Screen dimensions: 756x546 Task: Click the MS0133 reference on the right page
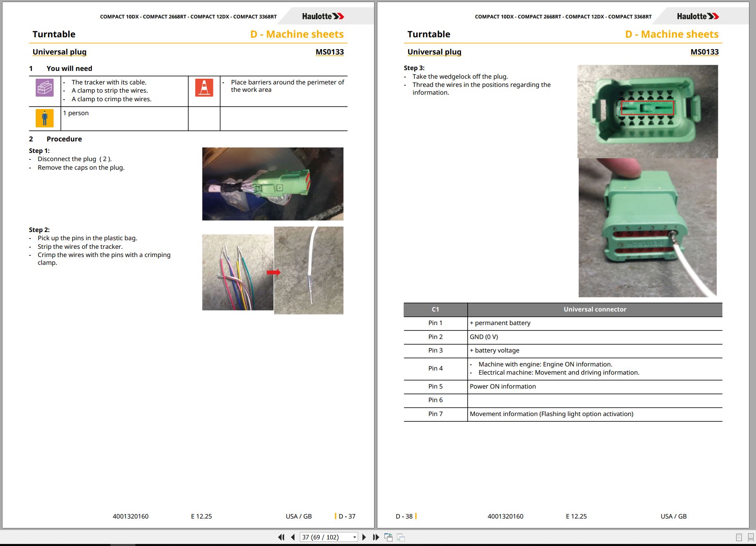(x=705, y=52)
